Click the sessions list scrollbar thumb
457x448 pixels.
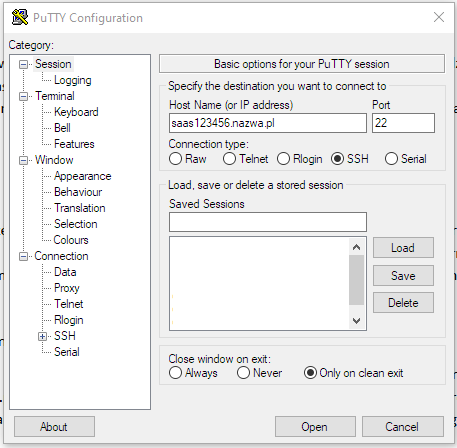pos(356,280)
